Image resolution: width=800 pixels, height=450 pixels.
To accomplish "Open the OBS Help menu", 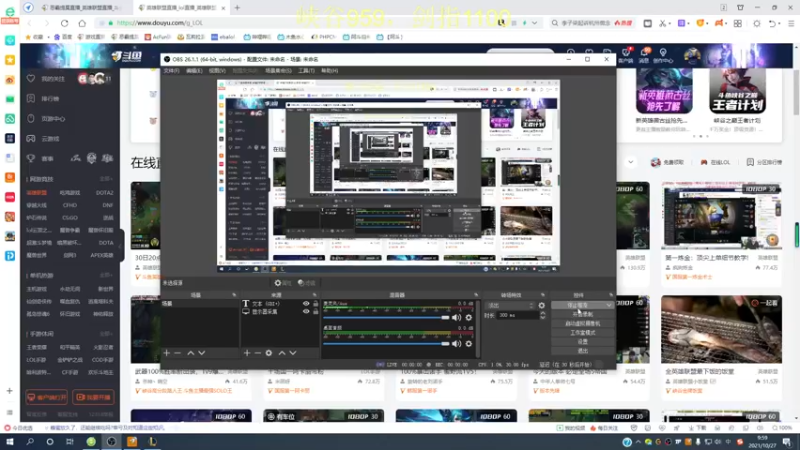I will coord(330,70).
